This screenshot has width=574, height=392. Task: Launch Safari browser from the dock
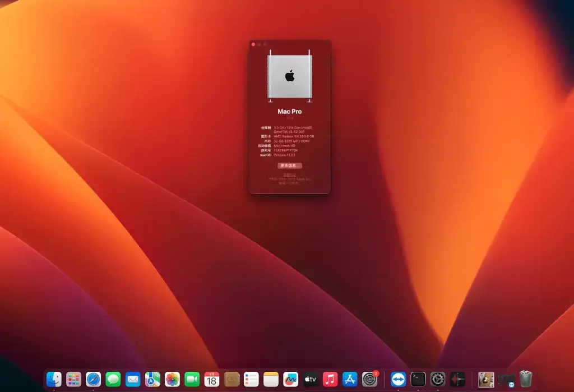tap(94, 380)
